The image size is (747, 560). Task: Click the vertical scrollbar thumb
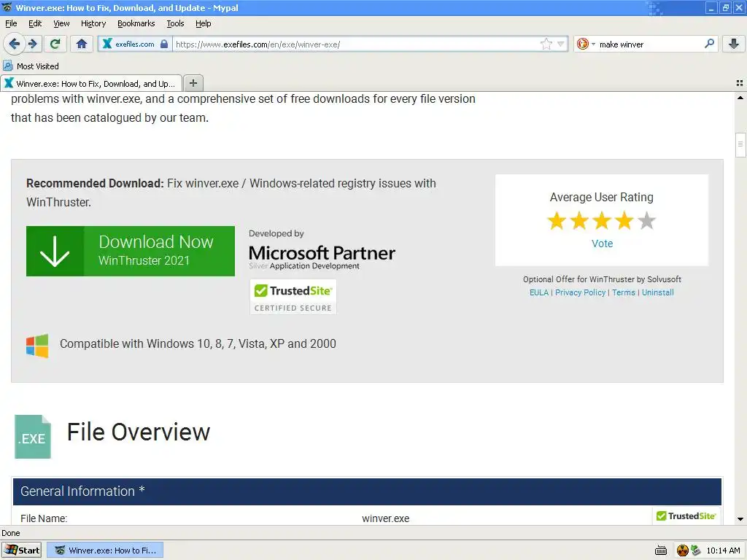(x=740, y=144)
